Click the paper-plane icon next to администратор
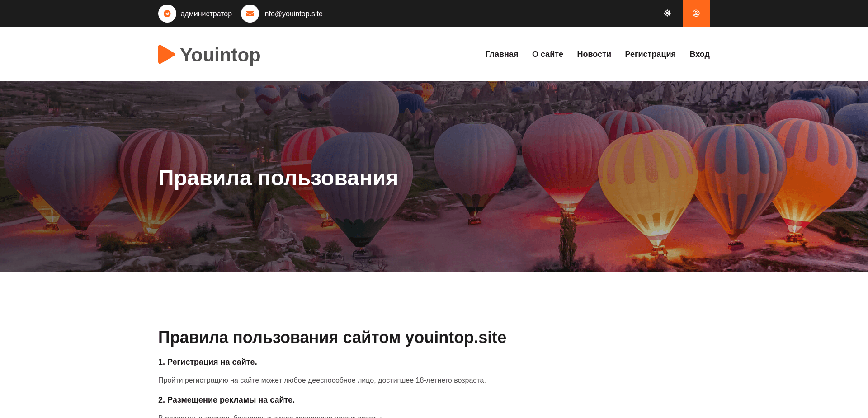The width and height of the screenshot is (868, 418). [x=167, y=14]
